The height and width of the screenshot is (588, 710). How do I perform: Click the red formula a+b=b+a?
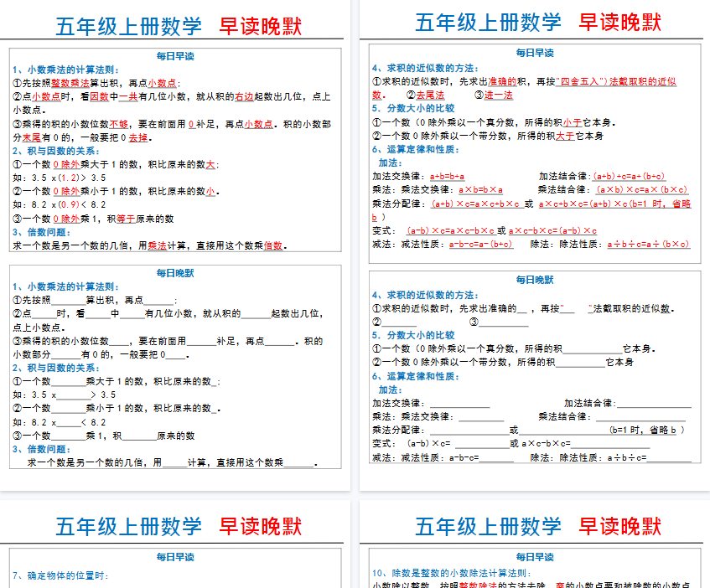pos(447,177)
